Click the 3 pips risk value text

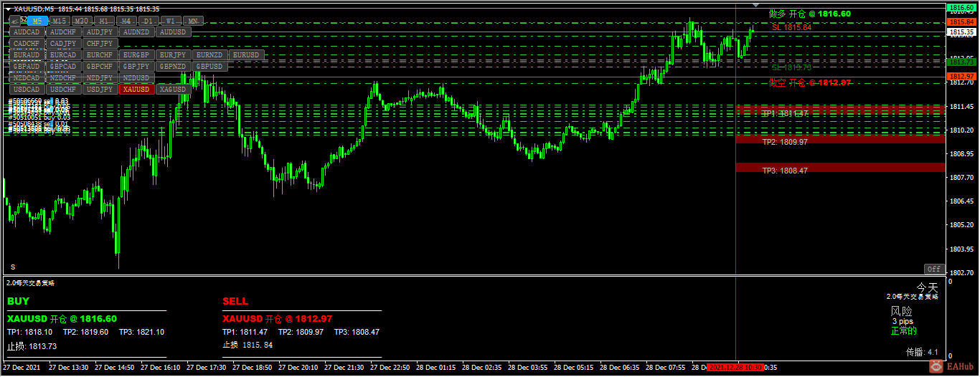pos(903,322)
